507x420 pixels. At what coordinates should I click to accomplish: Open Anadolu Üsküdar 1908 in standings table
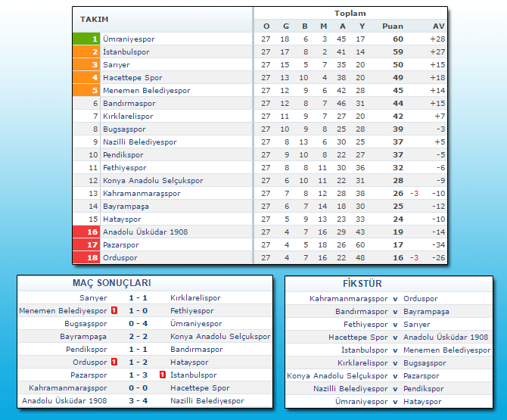[x=145, y=232]
